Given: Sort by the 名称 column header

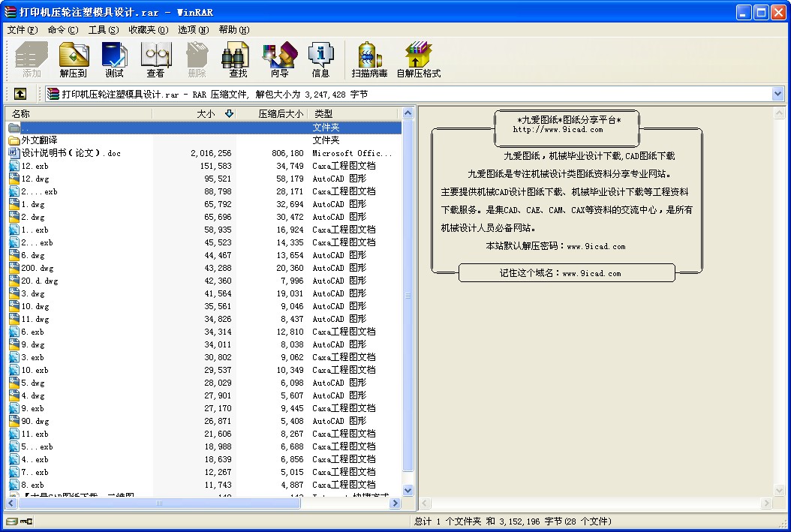Looking at the screenshot, I should coord(80,113).
